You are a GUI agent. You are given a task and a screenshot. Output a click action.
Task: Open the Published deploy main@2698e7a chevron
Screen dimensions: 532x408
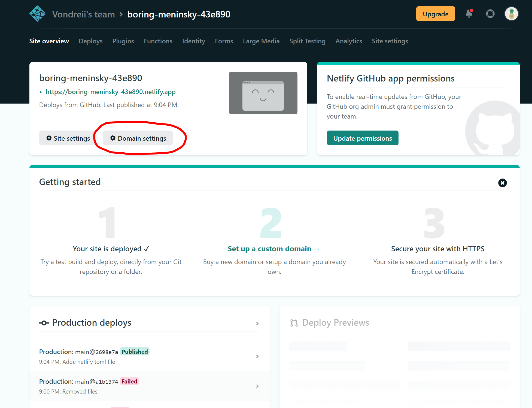[x=257, y=356]
